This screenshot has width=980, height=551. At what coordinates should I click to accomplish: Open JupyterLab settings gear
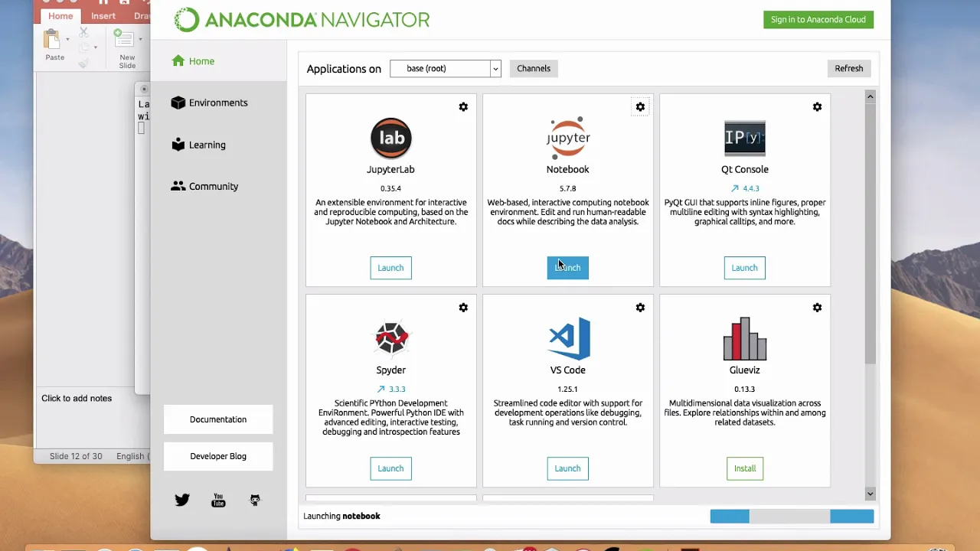click(463, 107)
